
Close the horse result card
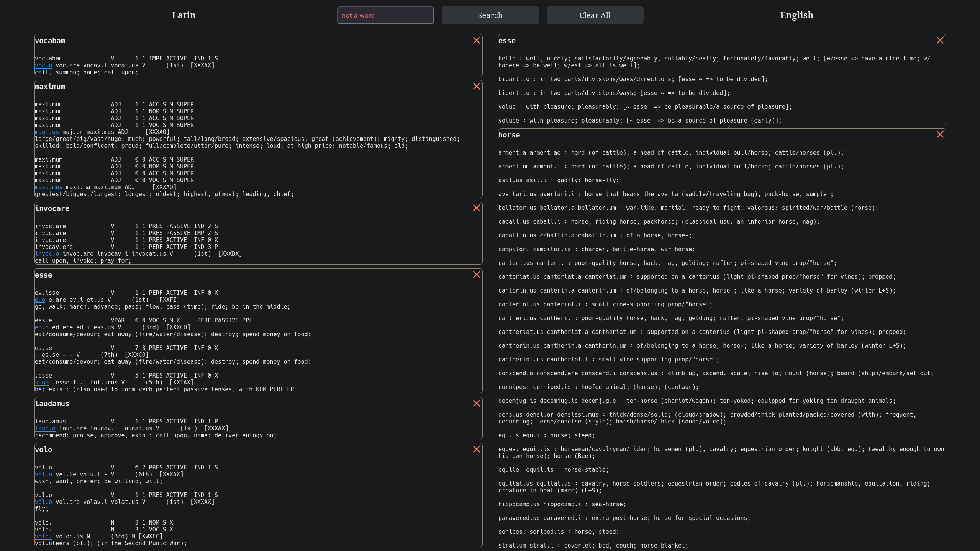click(x=940, y=134)
